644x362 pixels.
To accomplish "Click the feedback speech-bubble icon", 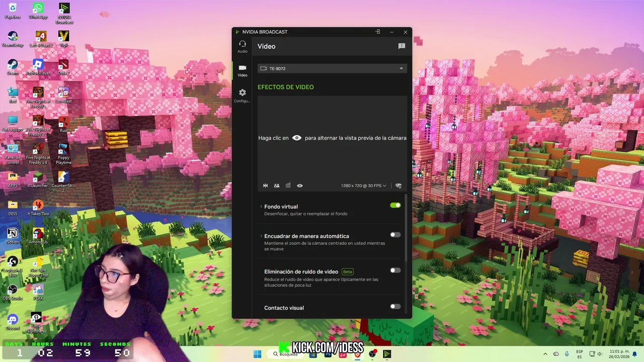I will pos(401,46).
